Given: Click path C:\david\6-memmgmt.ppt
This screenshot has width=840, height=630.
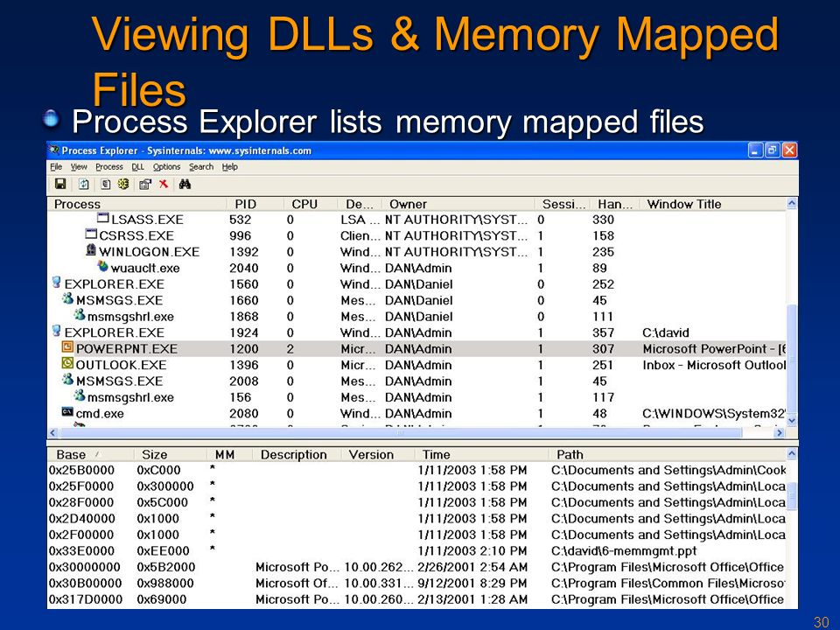Looking at the screenshot, I should (x=624, y=550).
